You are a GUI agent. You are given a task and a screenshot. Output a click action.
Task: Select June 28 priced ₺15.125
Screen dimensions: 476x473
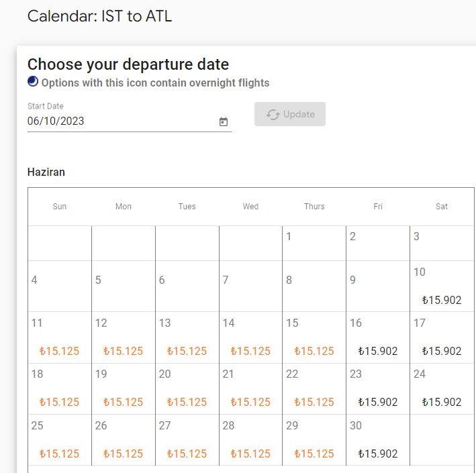(x=250, y=440)
